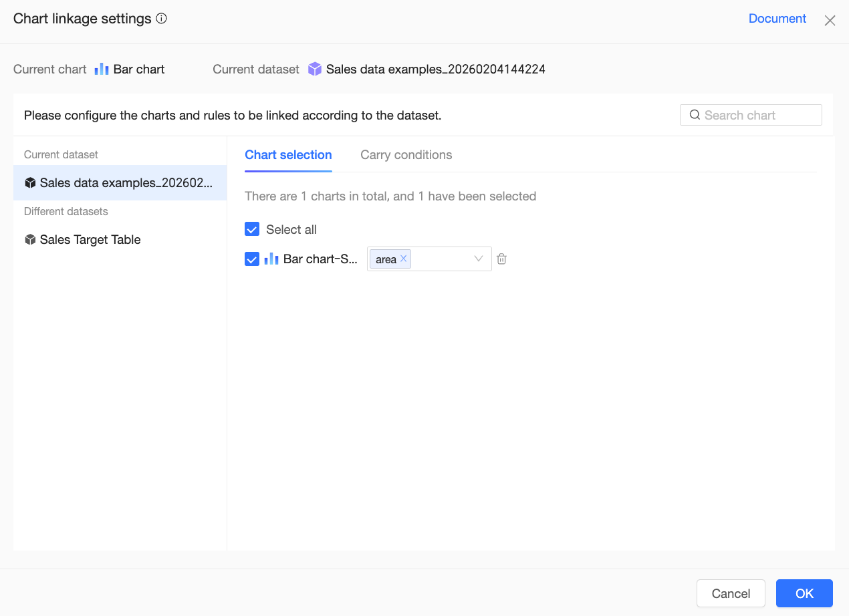Open the Document link

tap(777, 19)
